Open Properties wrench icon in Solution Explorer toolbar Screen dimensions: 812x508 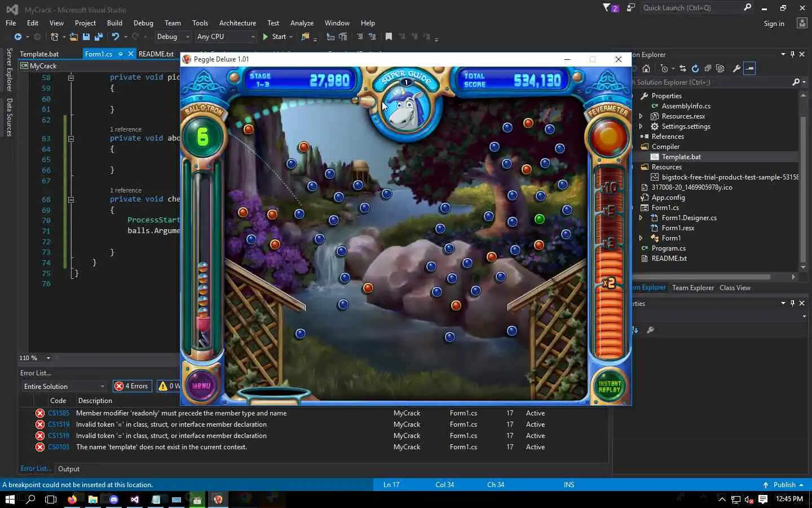point(736,68)
